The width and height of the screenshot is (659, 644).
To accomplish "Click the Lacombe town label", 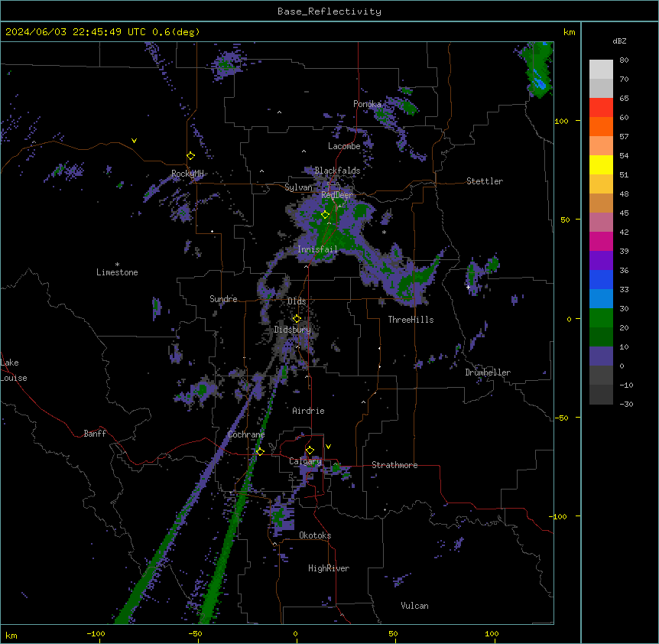I will (344, 146).
